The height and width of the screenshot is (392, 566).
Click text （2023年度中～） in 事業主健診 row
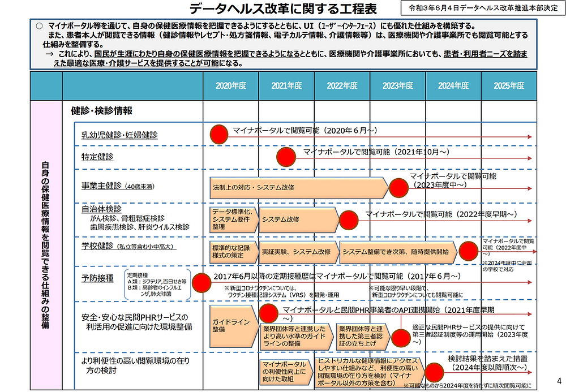point(440,184)
